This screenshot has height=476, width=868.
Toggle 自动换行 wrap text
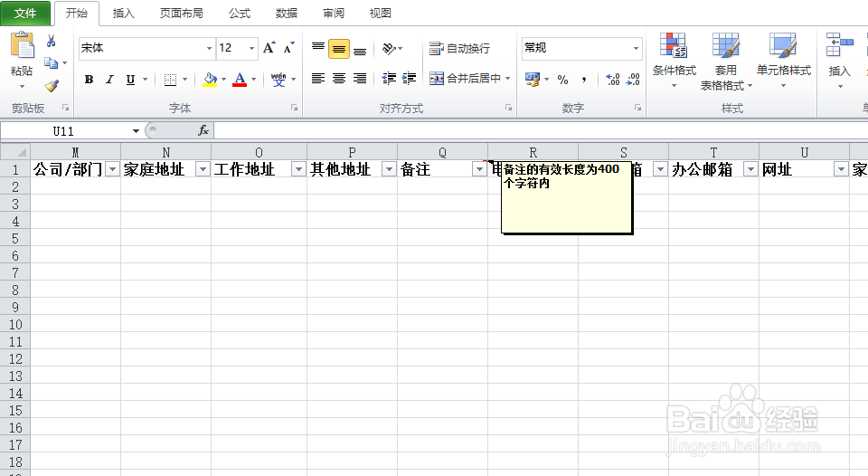click(459, 49)
